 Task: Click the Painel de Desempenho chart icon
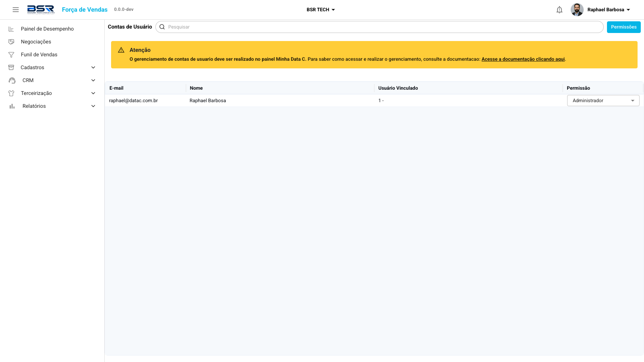[x=11, y=29]
